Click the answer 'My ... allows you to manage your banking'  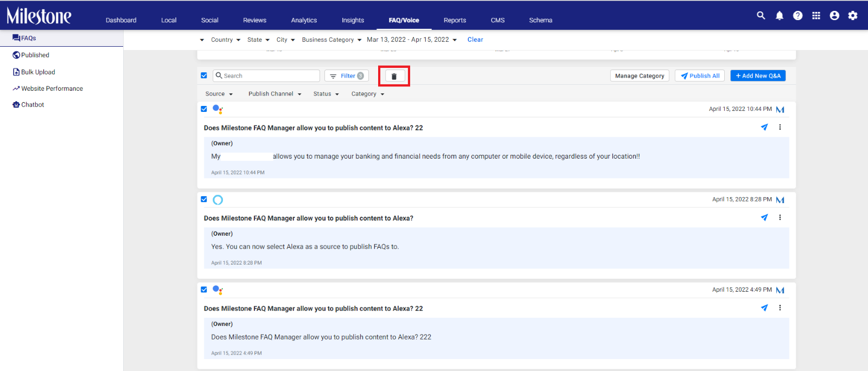point(425,156)
